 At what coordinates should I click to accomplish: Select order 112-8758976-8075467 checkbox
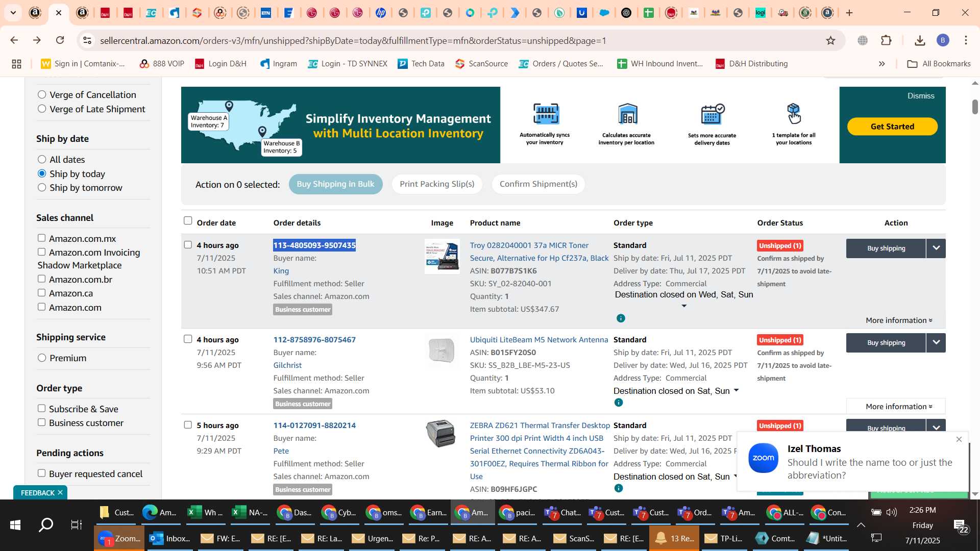coord(188,339)
